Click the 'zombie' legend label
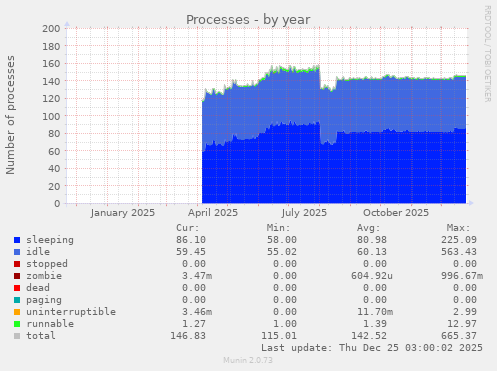This screenshot has width=497, height=371. (44, 276)
